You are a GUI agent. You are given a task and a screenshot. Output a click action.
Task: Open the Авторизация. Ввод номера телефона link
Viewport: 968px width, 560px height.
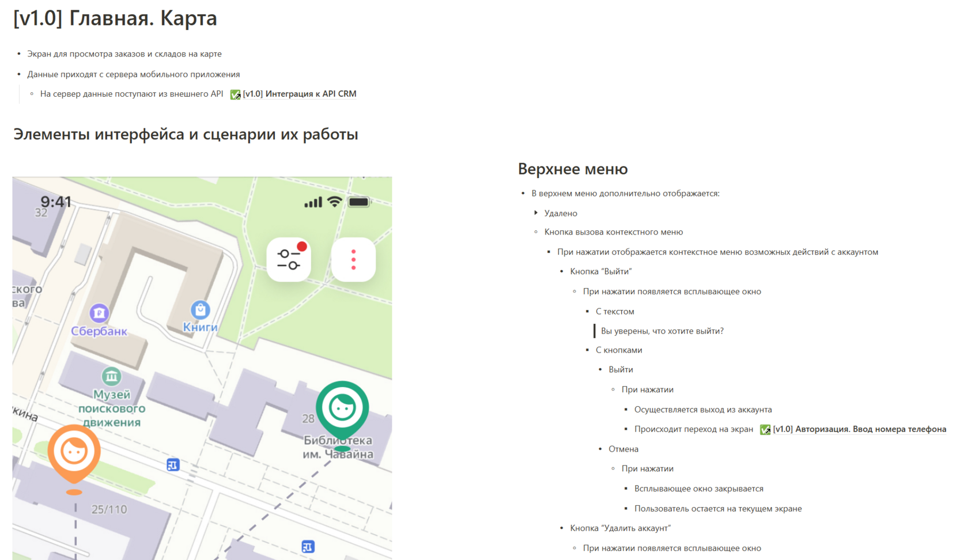click(x=860, y=429)
